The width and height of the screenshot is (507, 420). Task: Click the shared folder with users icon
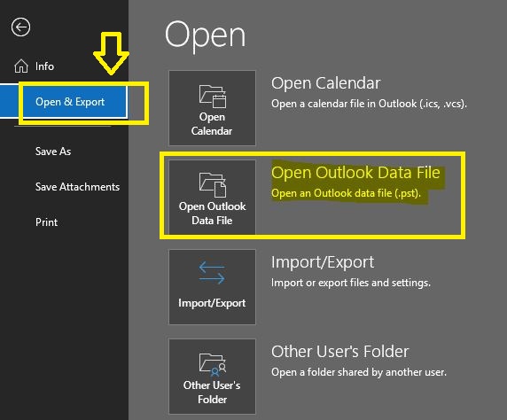pyautogui.click(x=213, y=365)
